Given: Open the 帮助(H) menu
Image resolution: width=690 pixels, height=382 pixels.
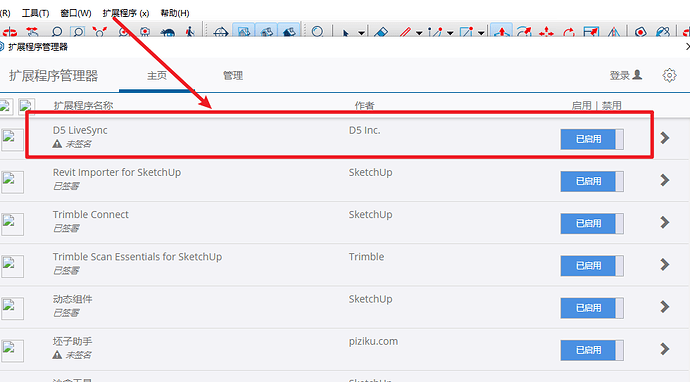Looking at the screenshot, I should point(175,13).
